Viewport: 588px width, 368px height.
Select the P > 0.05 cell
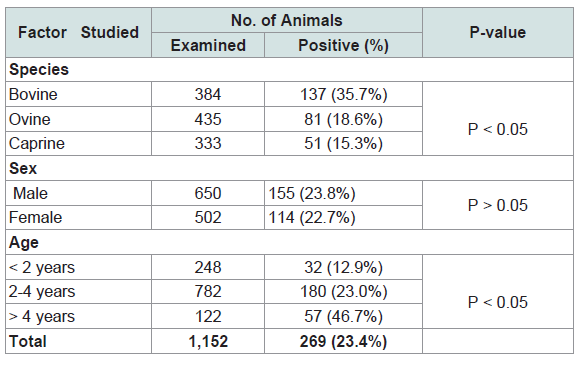[498, 205]
